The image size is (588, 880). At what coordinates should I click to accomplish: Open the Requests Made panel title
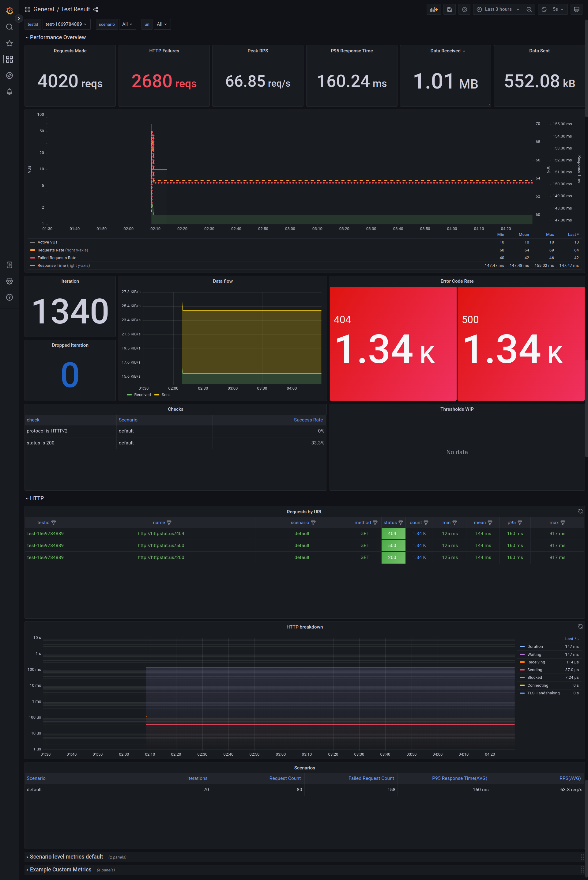[70, 51]
